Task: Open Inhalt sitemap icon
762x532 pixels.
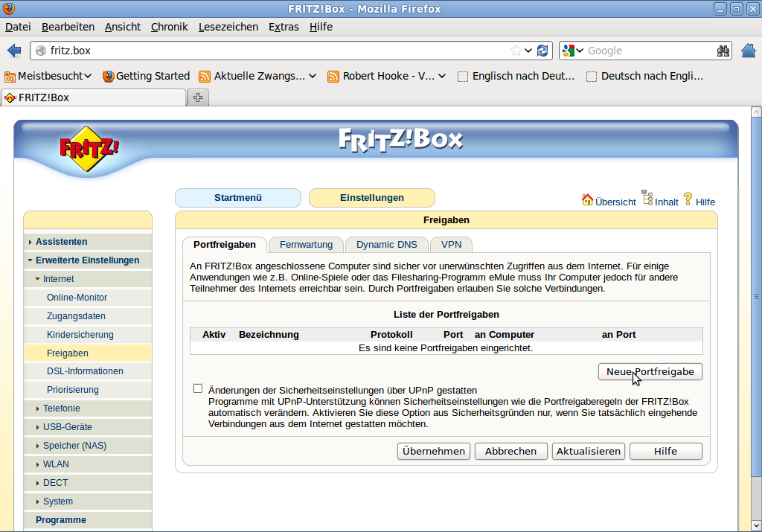Action: point(647,199)
